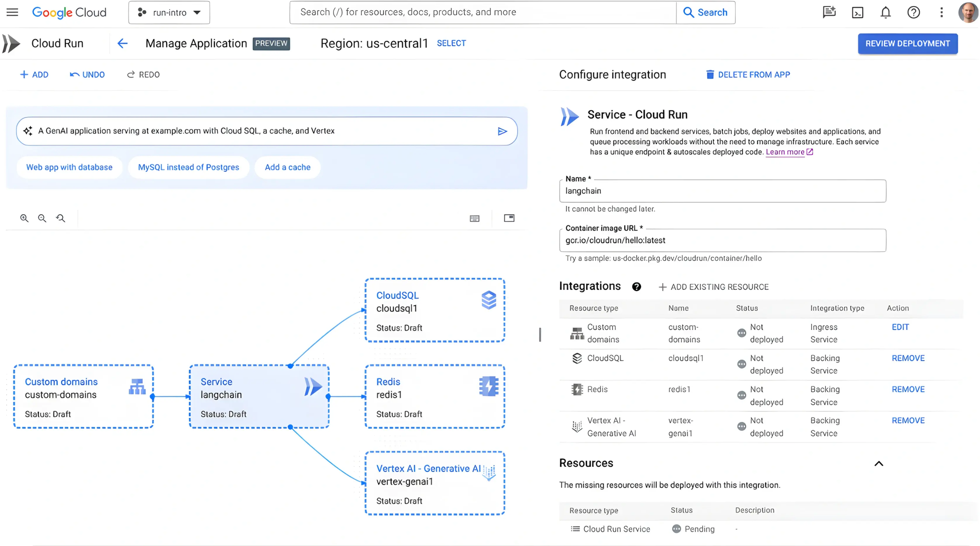Click the zoom in icon above the diagram

pyautogui.click(x=24, y=218)
